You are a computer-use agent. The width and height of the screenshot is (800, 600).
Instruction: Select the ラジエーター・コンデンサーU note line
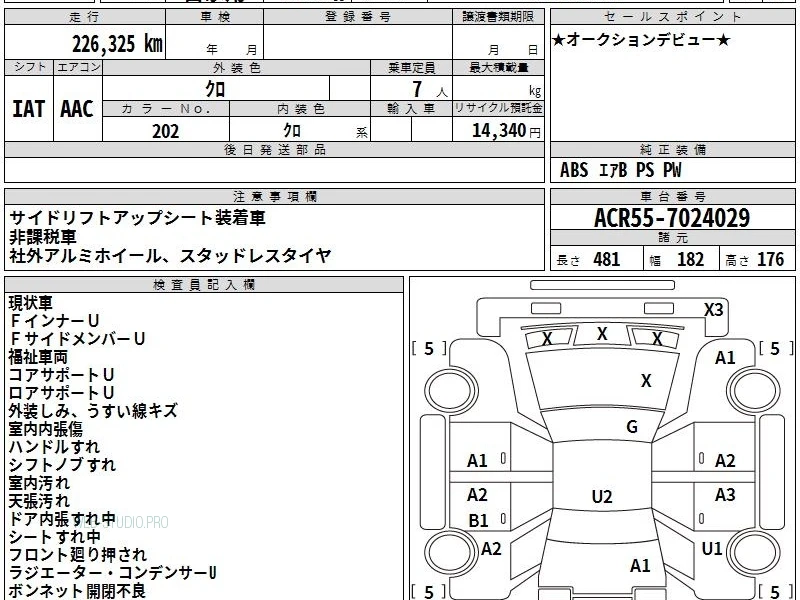[112, 572]
